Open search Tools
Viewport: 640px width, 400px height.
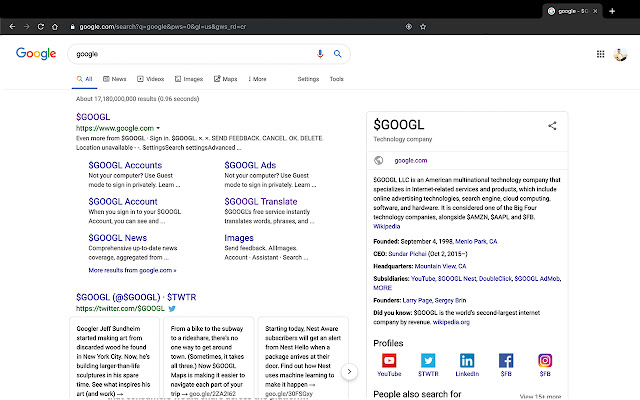pos(336,79)
